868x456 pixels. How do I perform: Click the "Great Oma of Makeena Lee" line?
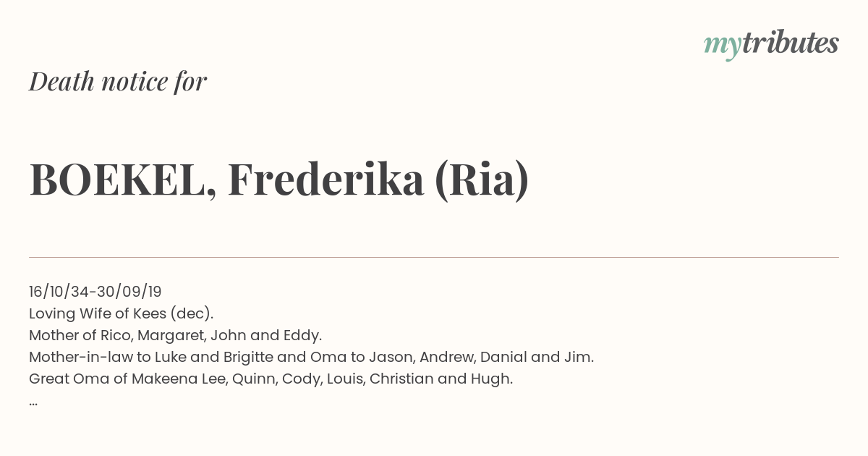[x=271, y=379]
